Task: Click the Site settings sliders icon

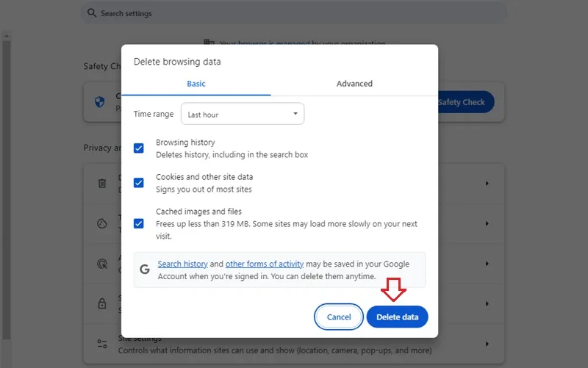Action: point(102,344)
